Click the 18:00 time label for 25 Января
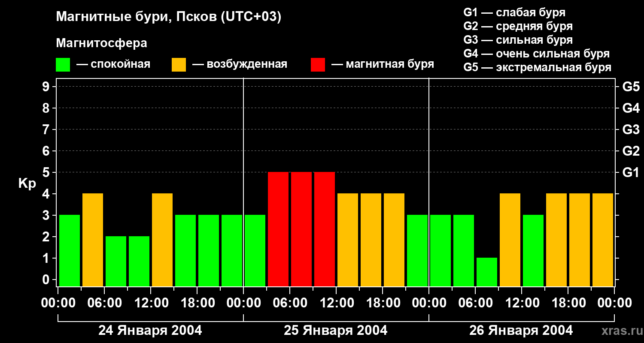The height and width of the screenshot is (343, 644). pyautogui.click(x=383, y=303)
